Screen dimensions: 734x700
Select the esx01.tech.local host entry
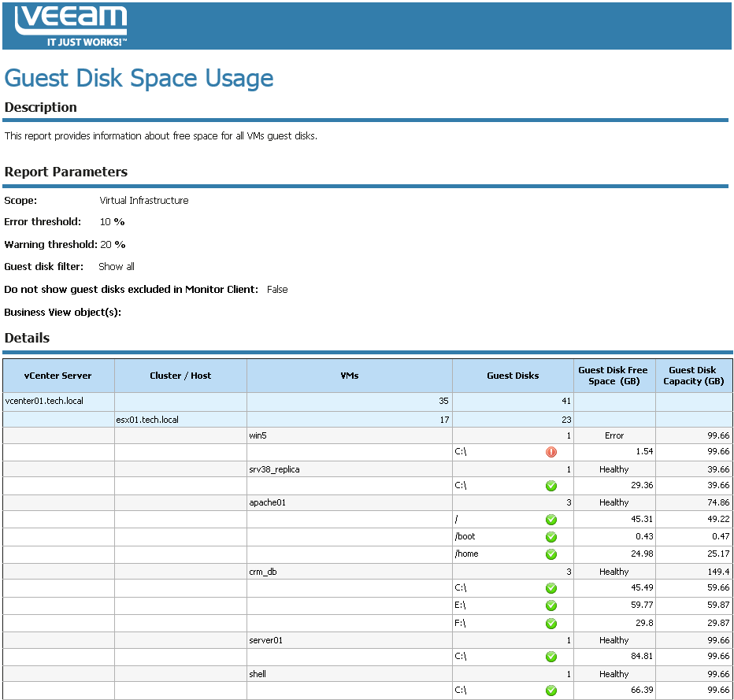[147, 420]
